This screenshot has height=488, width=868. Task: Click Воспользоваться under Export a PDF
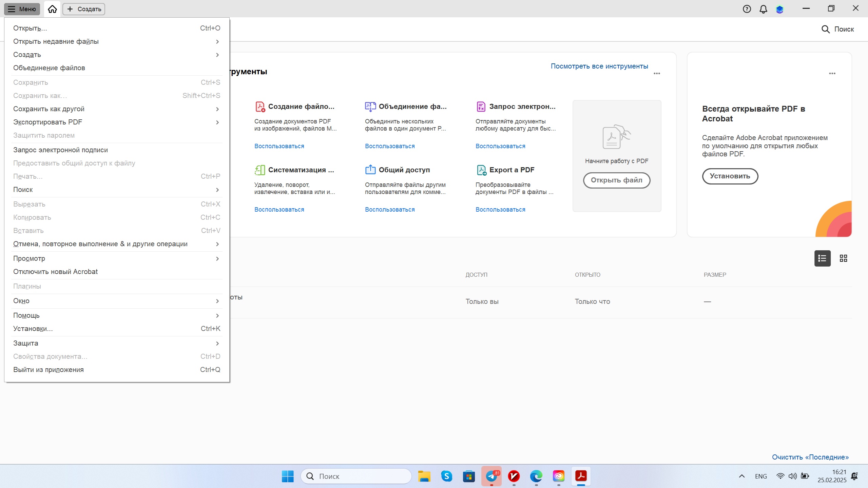[500, 210]
